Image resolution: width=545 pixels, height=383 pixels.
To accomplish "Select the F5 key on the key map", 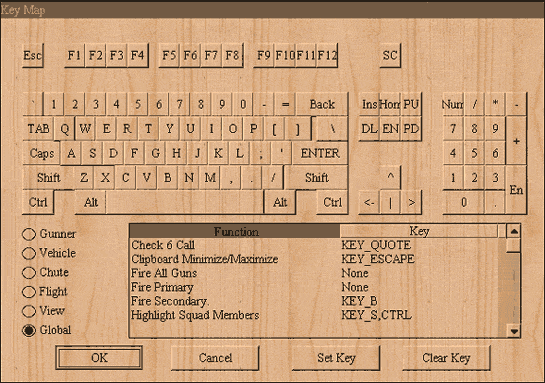I will (x=169, y=55).
